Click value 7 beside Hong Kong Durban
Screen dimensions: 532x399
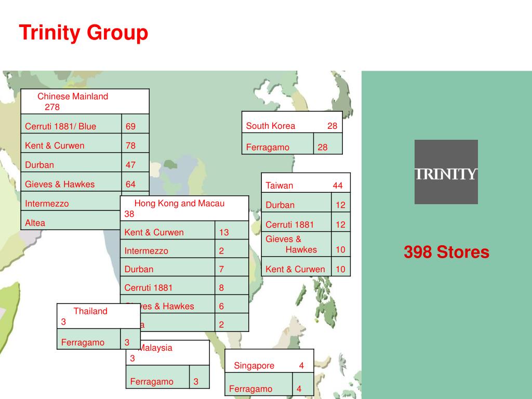232,267
